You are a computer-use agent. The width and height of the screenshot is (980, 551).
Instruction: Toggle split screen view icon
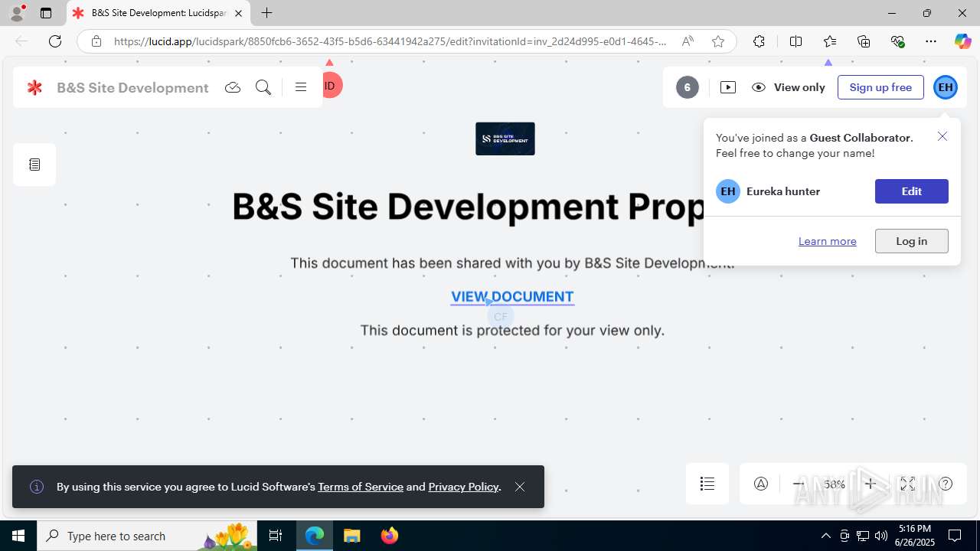[x=795, y=41]
